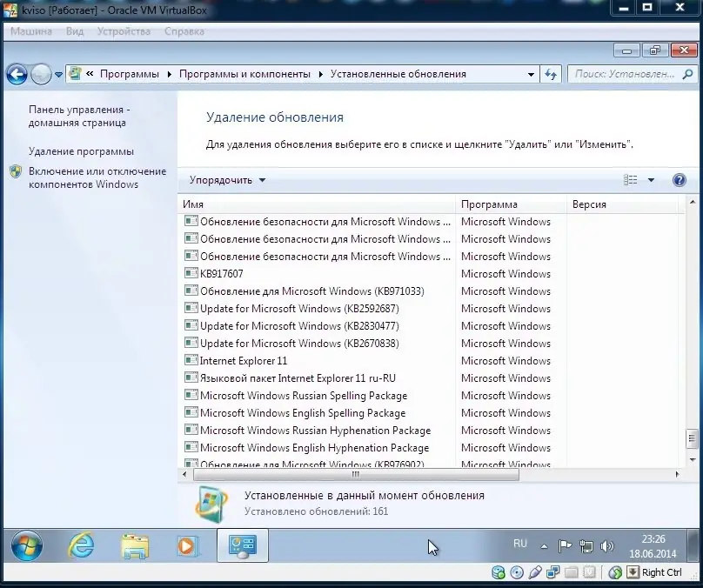Open breadcrumb segment Программы
The height and width of the screenshot is (588, 703).
coord(129,75)
